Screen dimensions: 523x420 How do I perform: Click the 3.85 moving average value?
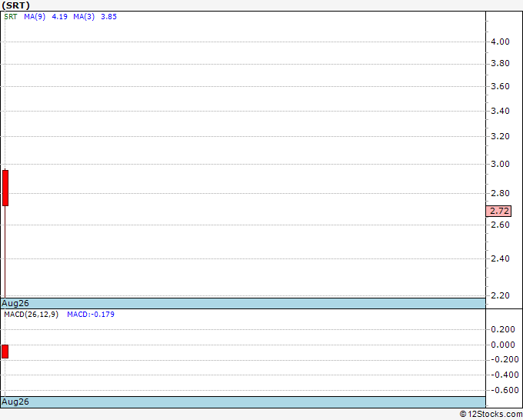[x=108, y=17]
